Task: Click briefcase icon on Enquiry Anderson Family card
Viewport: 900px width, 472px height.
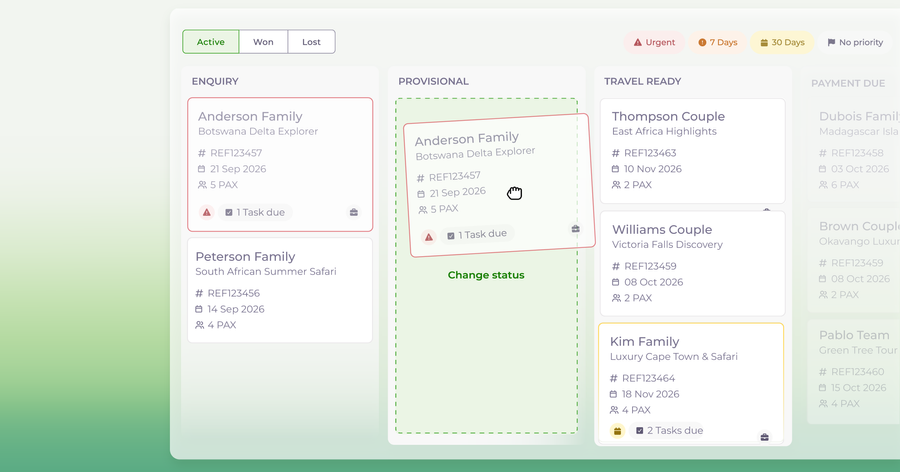Action: coord(354,212)
